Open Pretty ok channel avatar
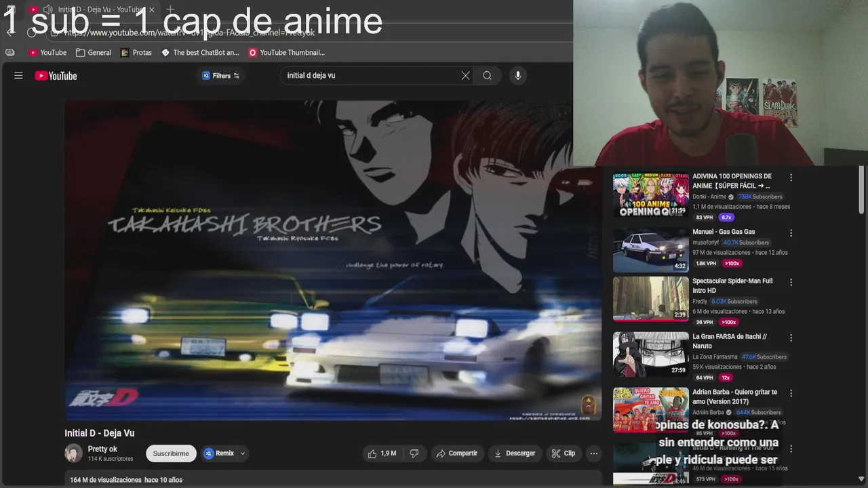Image resolution: width=868 pixels, height=488 pixels. pyautogui.click(x=73, y=453)
